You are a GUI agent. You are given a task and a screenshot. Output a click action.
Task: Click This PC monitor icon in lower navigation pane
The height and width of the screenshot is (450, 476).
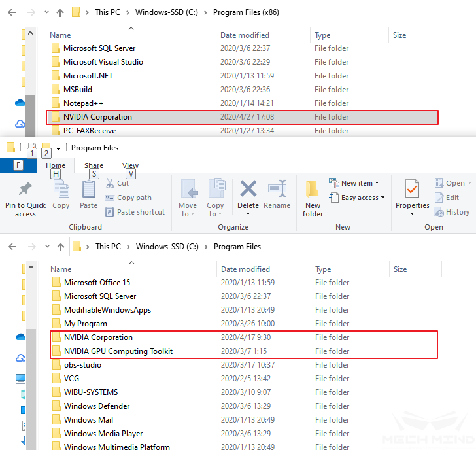click(x=20, y=378)
